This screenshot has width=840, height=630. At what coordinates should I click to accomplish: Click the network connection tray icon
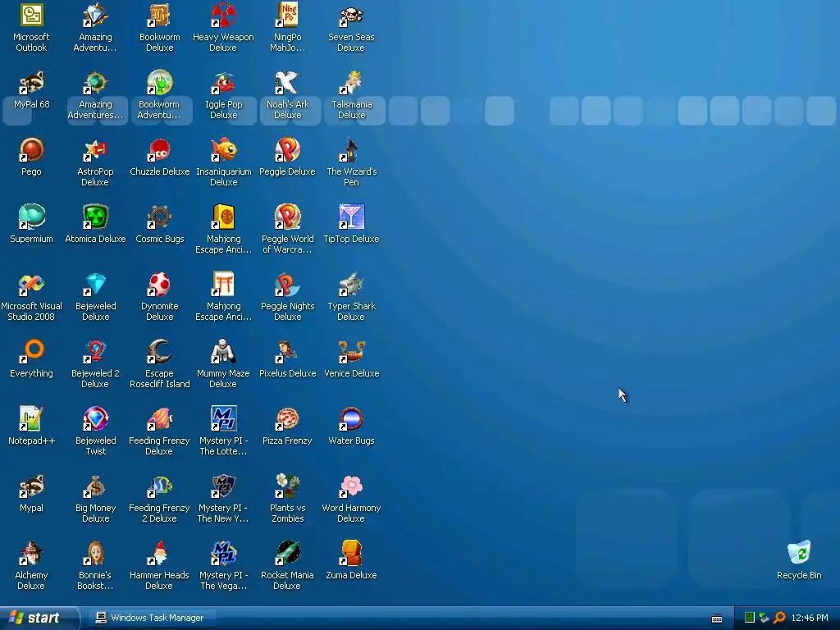tap(765, 618)
